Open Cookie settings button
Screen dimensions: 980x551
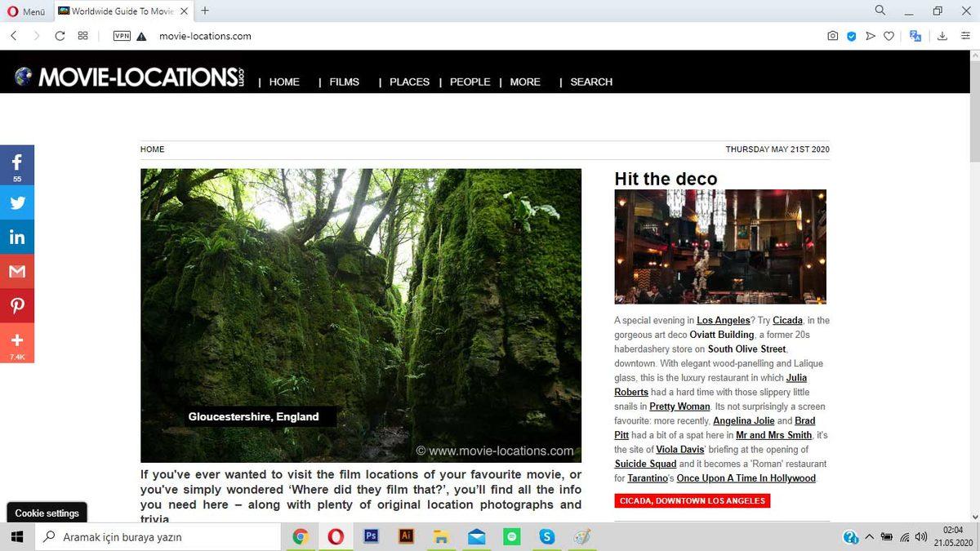click(x=47, y=513)
